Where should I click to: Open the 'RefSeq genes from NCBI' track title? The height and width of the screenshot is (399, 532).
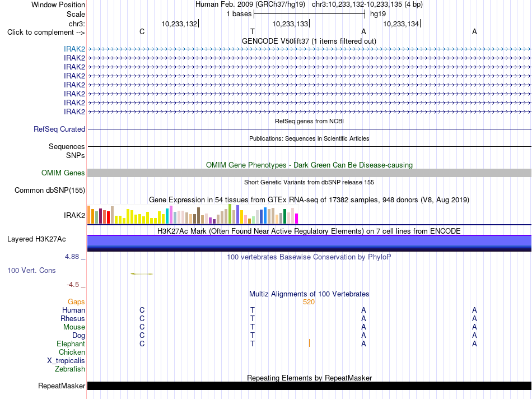click(309, 121)
